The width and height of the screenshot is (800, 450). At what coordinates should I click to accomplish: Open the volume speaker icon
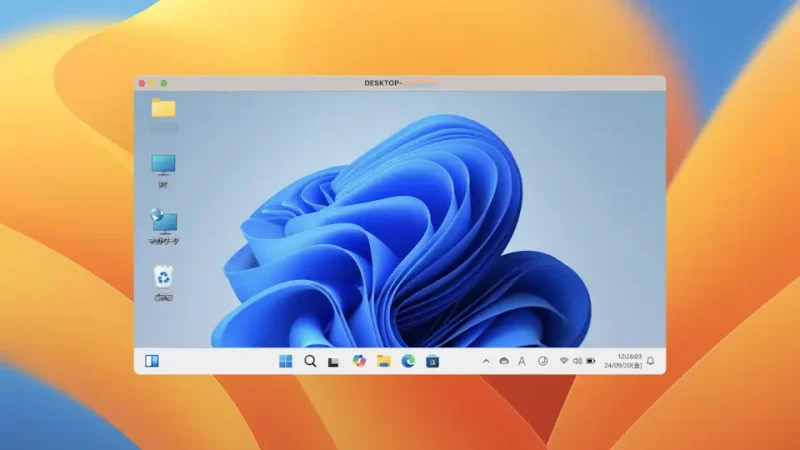pyautogui.click(x=577, y=361)
